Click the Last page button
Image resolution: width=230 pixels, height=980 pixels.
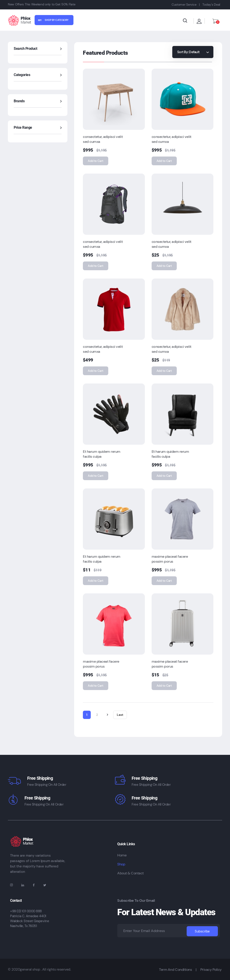tap(120, 714)
